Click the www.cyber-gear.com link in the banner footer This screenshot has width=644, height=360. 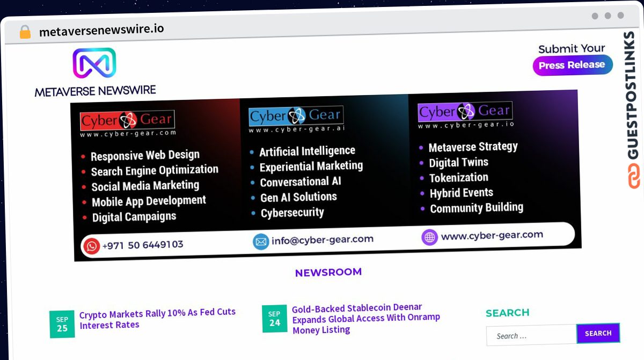(492, 235)
